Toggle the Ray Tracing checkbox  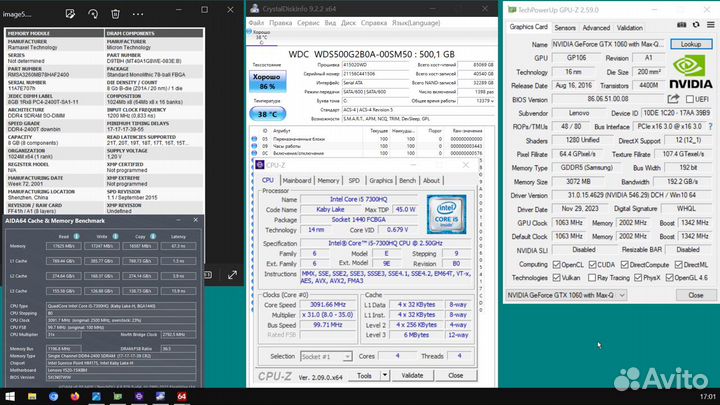[x=592, y=278]
